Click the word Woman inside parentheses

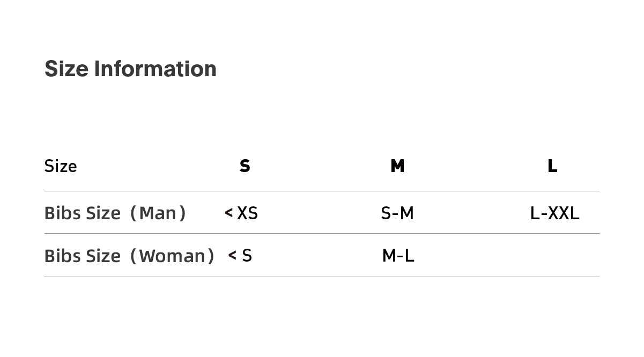(172, 256)
